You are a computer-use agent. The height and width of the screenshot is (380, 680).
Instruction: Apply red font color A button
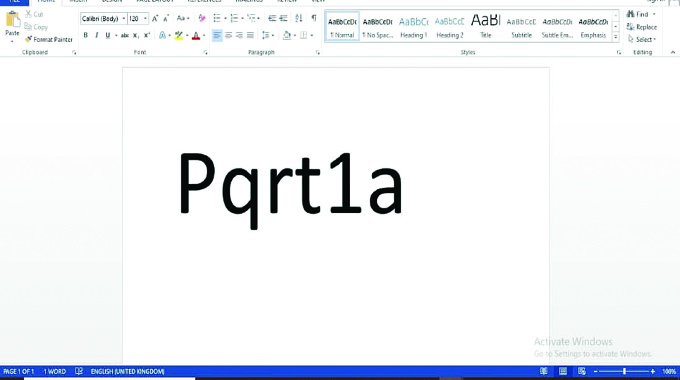pyautogui.click(x=196, y=36)
